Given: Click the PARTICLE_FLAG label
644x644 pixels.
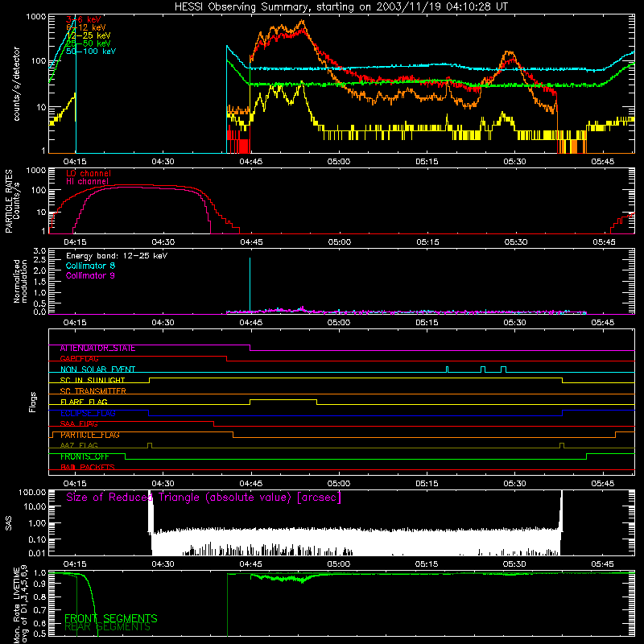Looking at the screenshot, I should click(90, 435).
